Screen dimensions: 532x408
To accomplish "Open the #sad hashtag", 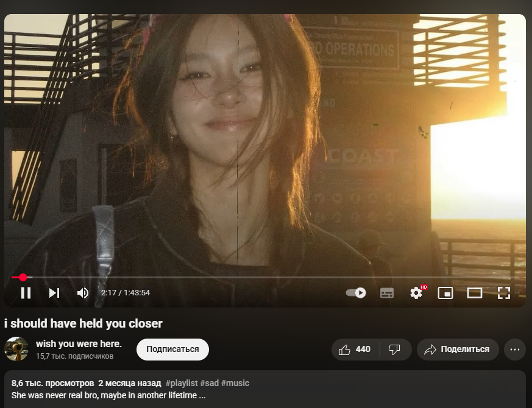I will coord(210,383).
